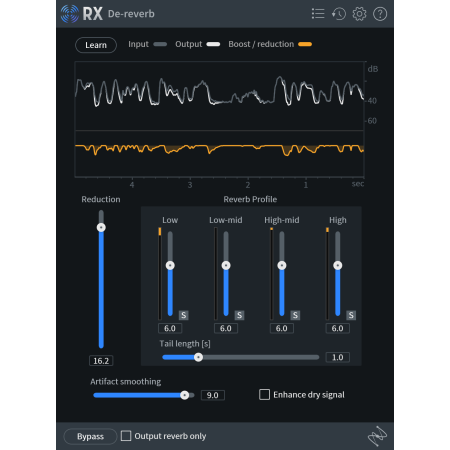
Task: Click the Tail length value field 1.0
Action: (x=337, y=357)
